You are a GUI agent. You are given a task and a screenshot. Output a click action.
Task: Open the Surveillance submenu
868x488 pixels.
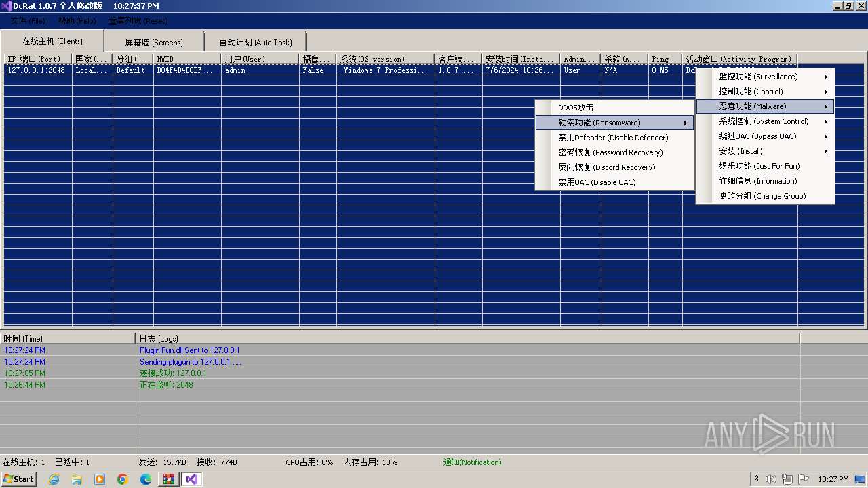pyautogui.click(x=765, y=77)
